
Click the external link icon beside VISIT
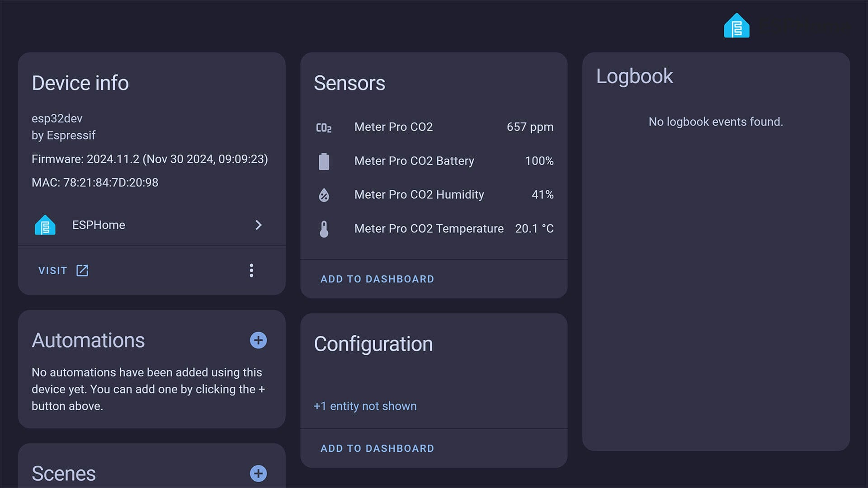pos(82,270)
